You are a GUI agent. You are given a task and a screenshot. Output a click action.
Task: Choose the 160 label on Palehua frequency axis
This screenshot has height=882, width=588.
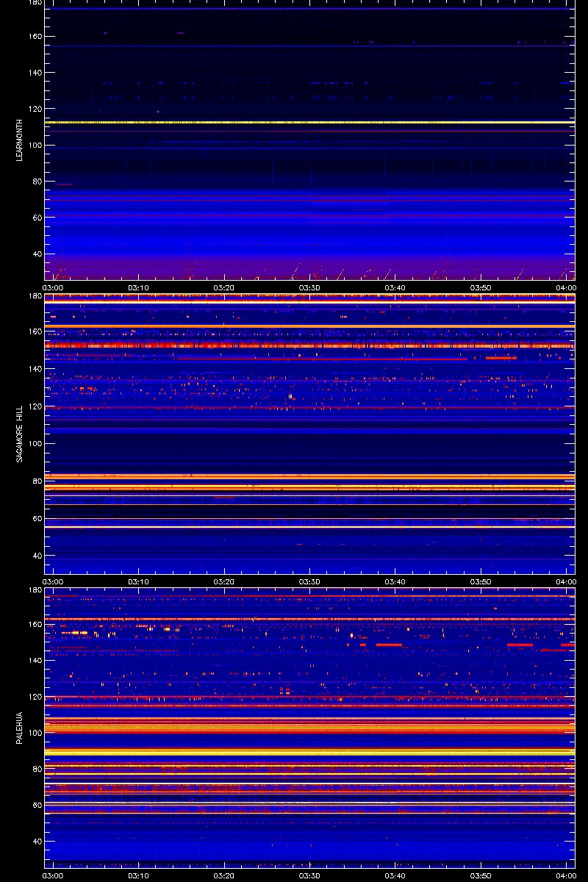click(x=34, y=625)
